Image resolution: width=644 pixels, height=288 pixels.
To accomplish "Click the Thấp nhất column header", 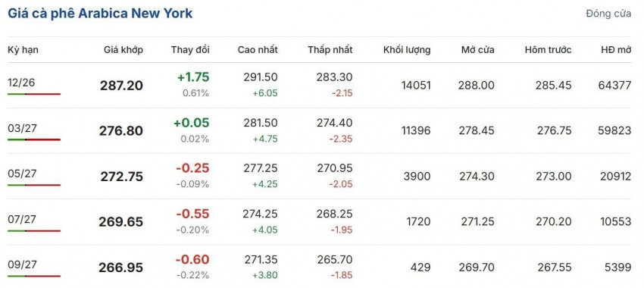I will [x=330, y=50].
